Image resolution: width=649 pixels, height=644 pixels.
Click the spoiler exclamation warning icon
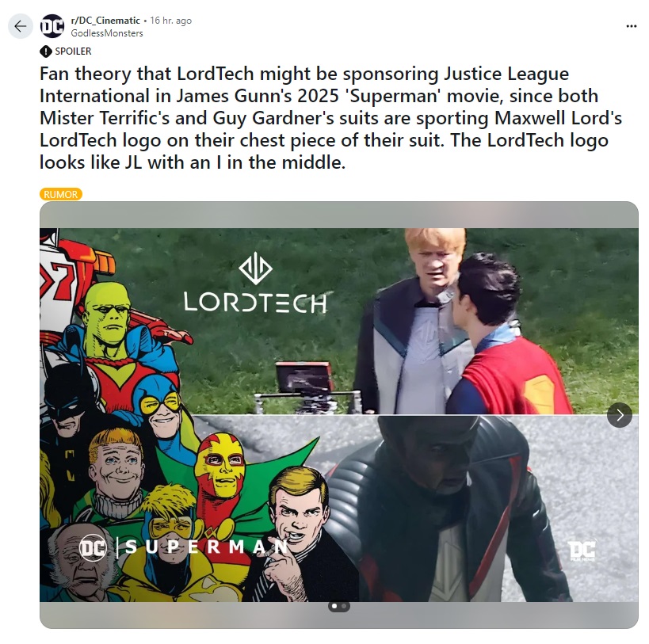(x=45, y=51)
